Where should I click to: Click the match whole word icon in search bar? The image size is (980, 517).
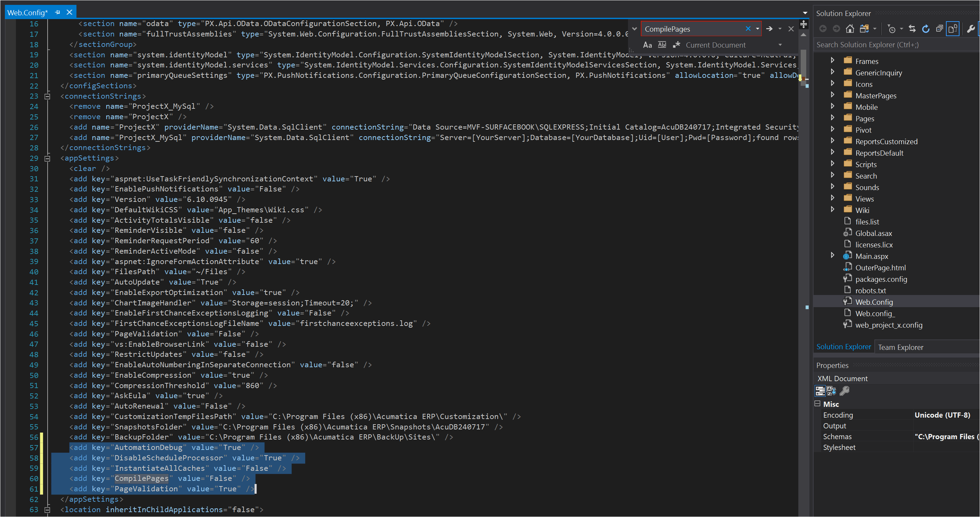tap(662, 44)
